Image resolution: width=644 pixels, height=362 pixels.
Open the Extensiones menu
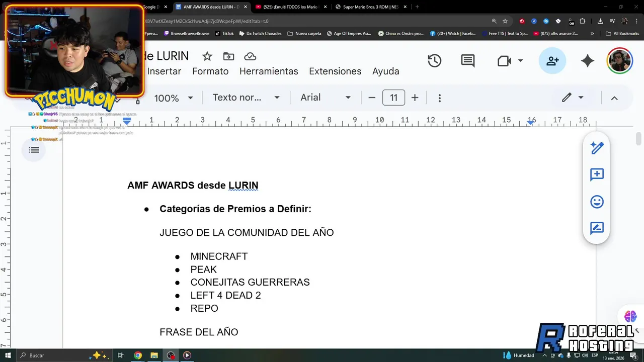coord(335,71)
